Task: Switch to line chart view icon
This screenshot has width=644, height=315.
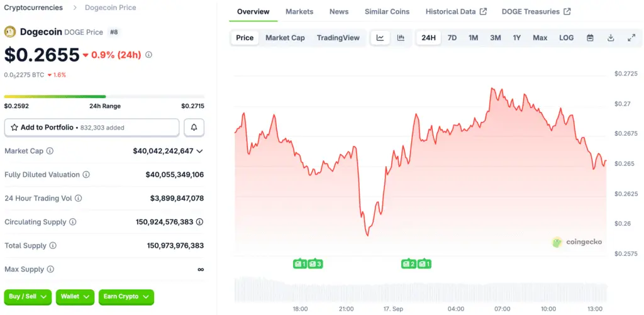Action: point(380,38)
